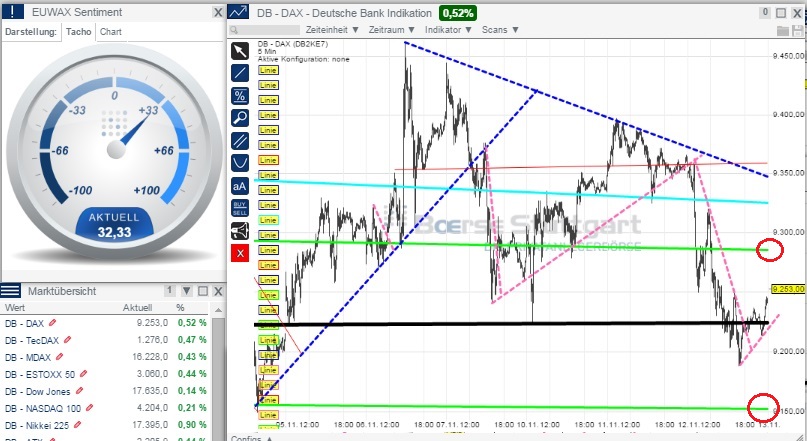
Task: Open the Indikator dropdown
Action: coord(448,30)
